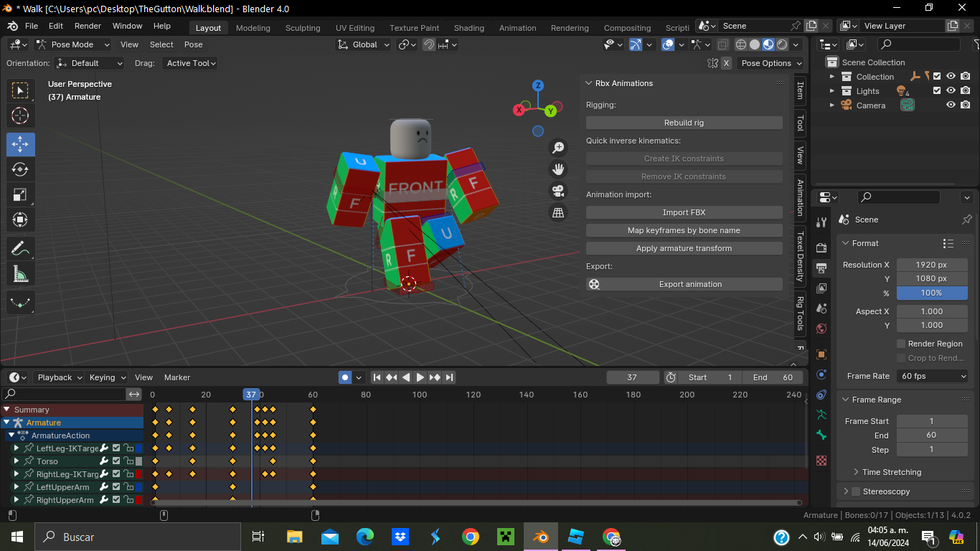Activate the Move tool
Viewport: 980px width, 551px height.
20,144
